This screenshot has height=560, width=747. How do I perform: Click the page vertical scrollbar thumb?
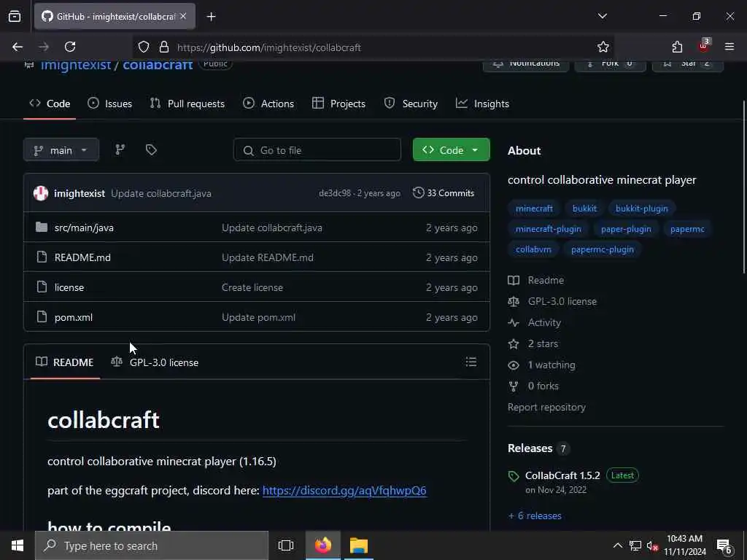pyautogui.click(x=743, y=187)
